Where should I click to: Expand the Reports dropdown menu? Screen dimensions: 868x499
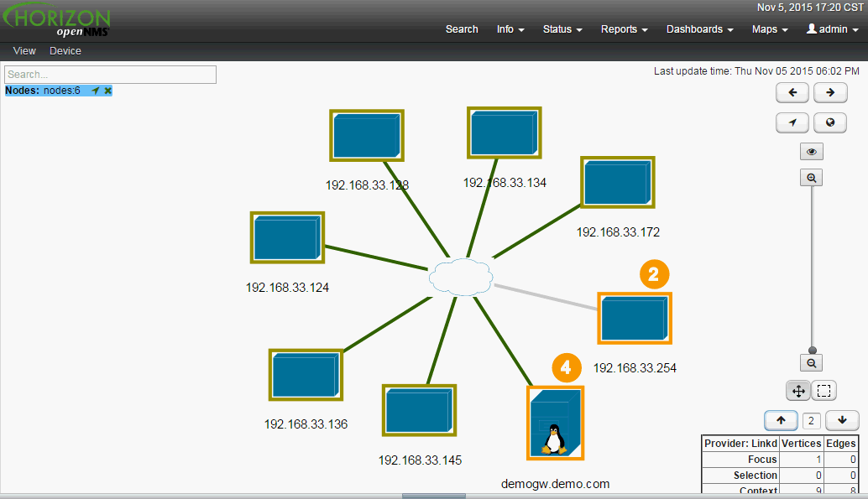click(x=624, y=29)
